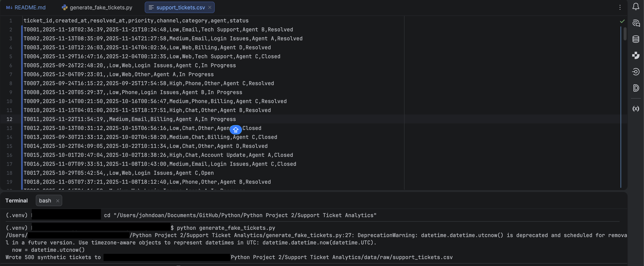Open the three-dot options menu top right
This screenshot has width=644, height=266.
(x=620, y=7)
